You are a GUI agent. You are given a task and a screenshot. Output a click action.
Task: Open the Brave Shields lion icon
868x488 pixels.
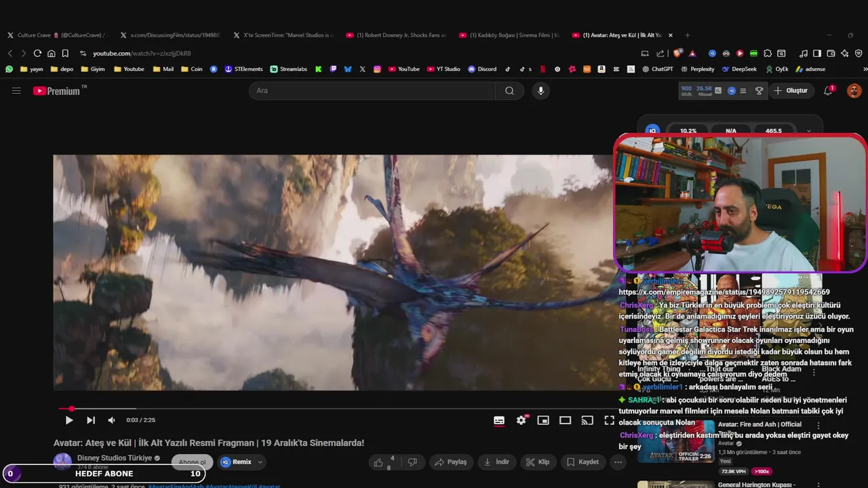point(677,53)
